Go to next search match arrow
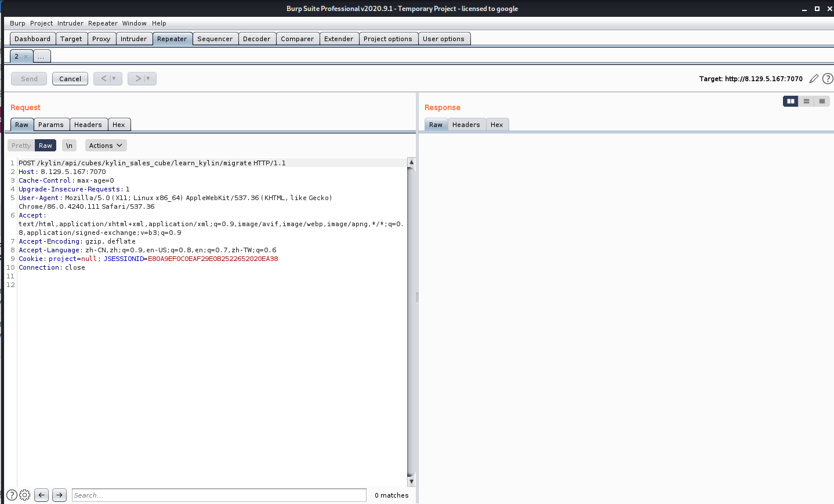The height and width of the screenshot is (504, 834). [59, 495]
